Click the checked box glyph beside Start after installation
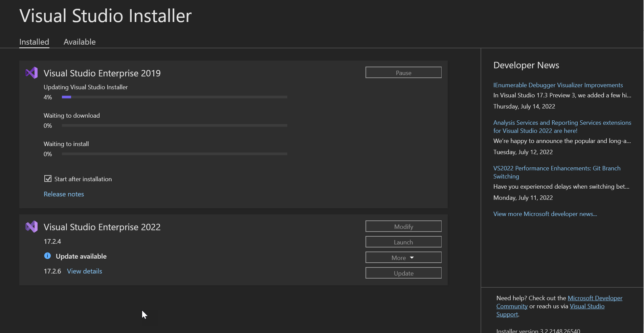This screenshot has height=333, width=644. pyautogui.click(x=48, y=179)
